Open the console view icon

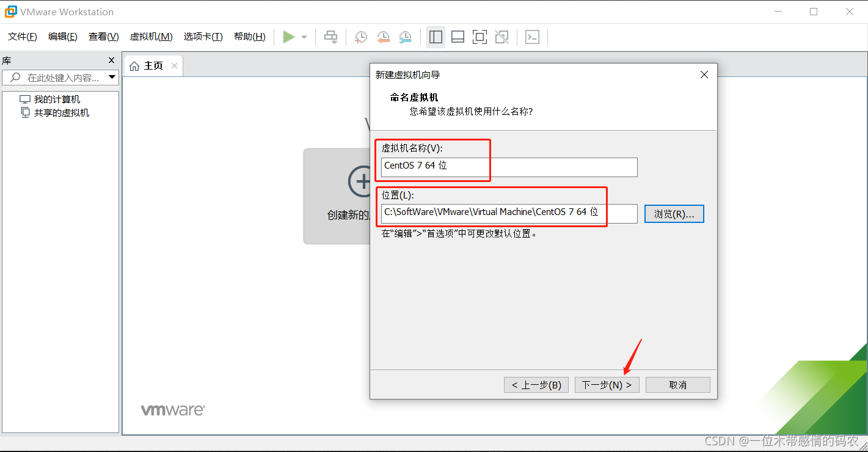(532, 37)
